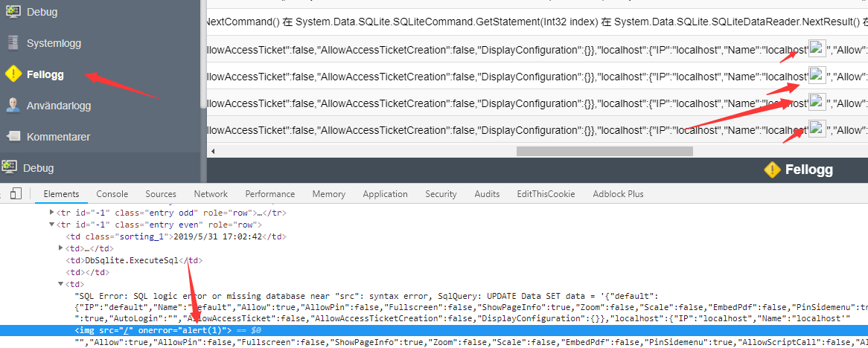Open the bottom Debug sidebar entry
Image resolution: width=868 pixels, height=348 pixels.
point(38,168)
